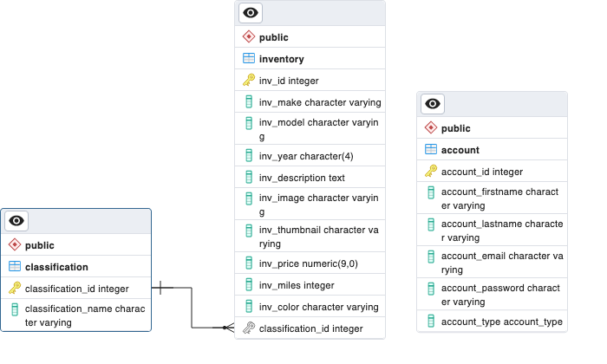Click 'inv_id integer' column text
The image size is (607, 364).
[x=289, y=81]
